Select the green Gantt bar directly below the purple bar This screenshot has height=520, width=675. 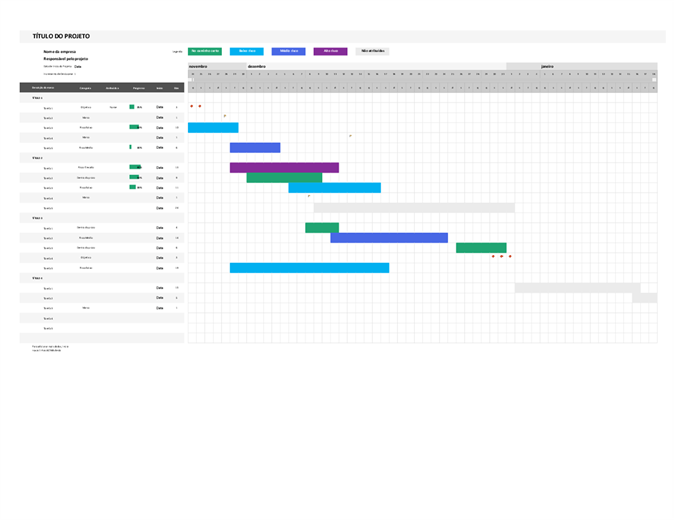point(284,177)
